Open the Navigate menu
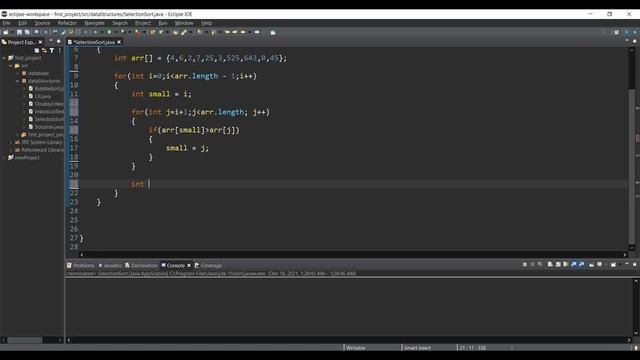 pos(94,23)
